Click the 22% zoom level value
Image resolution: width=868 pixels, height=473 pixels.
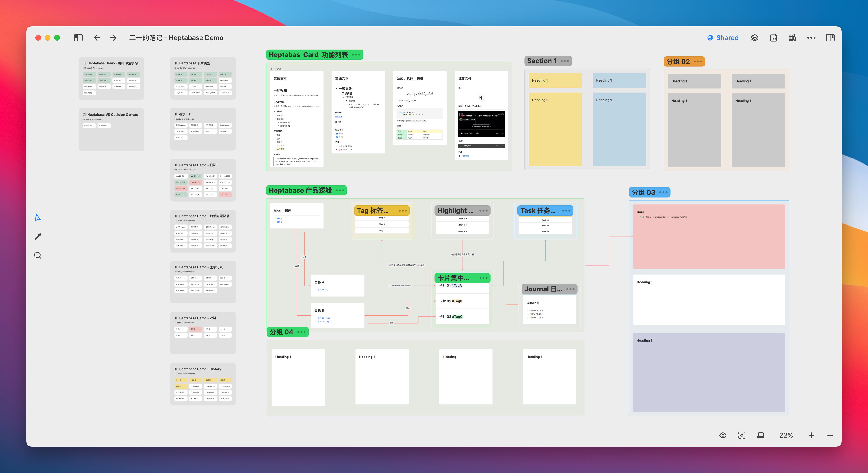tap(786, 435)
